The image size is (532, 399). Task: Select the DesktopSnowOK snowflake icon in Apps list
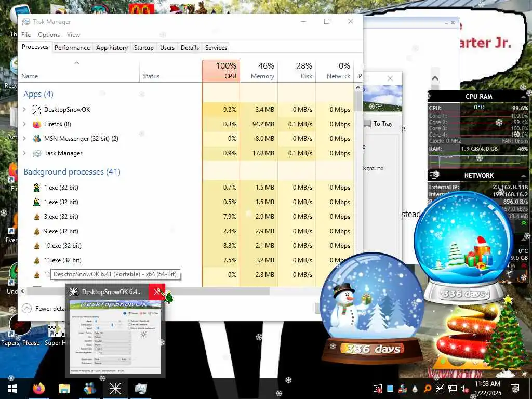[x=37, y=110]
